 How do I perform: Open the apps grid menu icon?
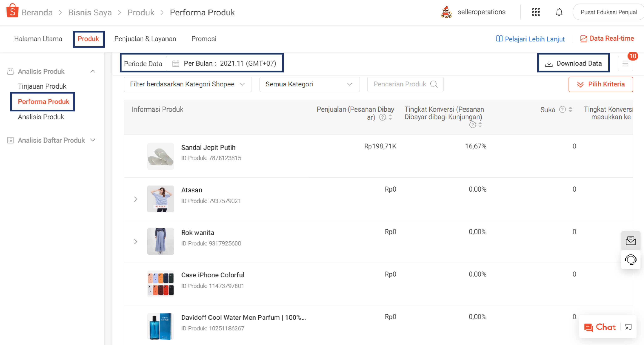536,12
